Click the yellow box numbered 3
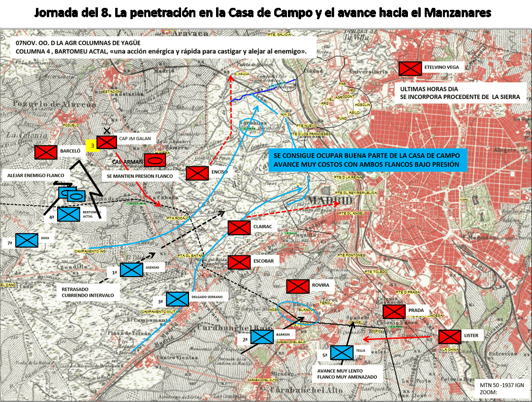This screenshot has width=532, height=402. pos(92,146)
